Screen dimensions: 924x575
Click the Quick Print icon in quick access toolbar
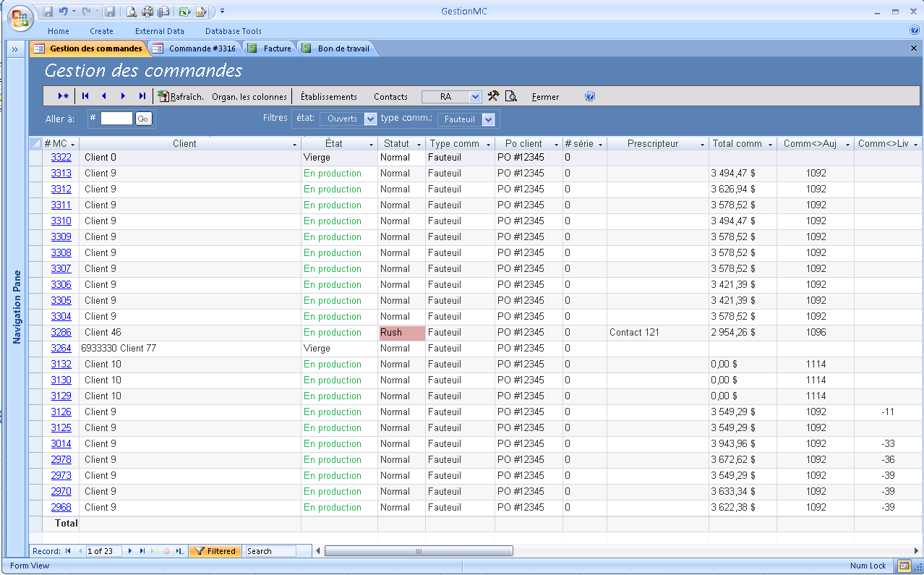coord(147,12)
